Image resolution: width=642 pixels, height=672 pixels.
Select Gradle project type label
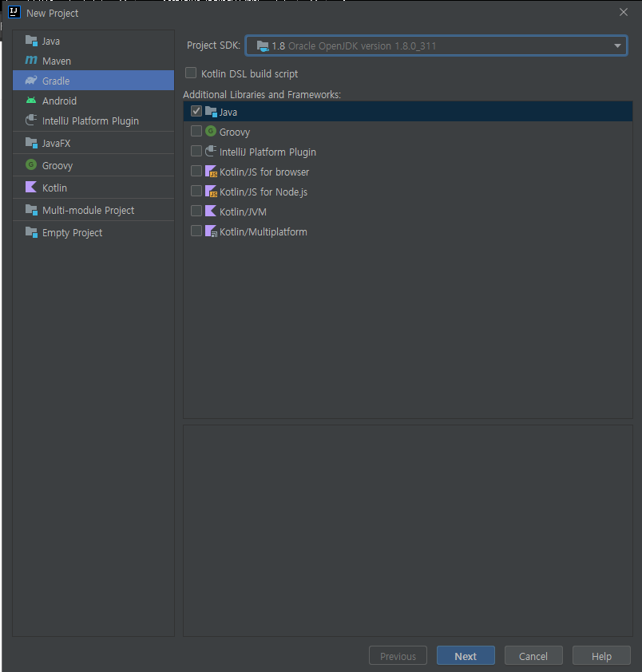coord(56,81)
